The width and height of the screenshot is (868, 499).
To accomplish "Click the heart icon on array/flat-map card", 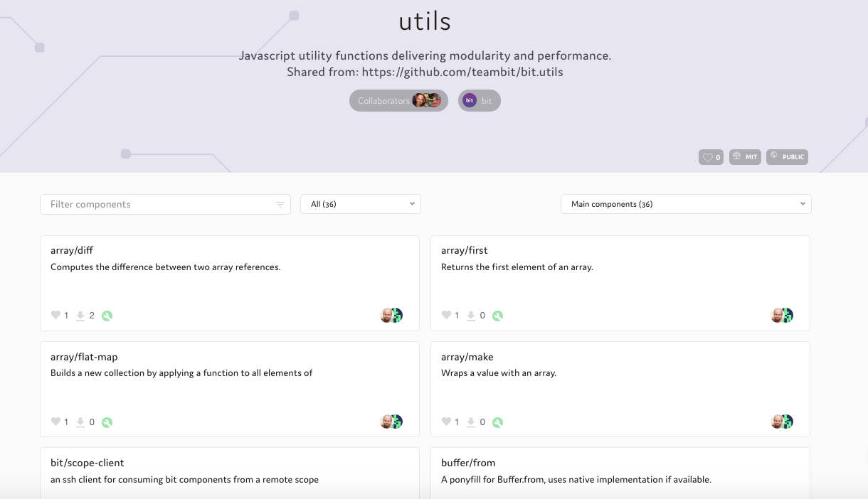I will point(55,422).
